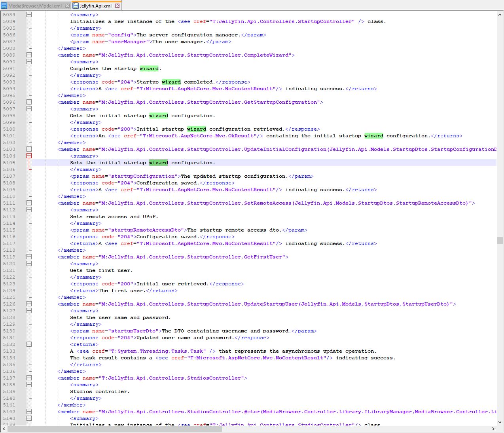Viewport: 504px width, 433px height.
Task: Click the horizontal scrollbar right arrow
Action: 493,429
